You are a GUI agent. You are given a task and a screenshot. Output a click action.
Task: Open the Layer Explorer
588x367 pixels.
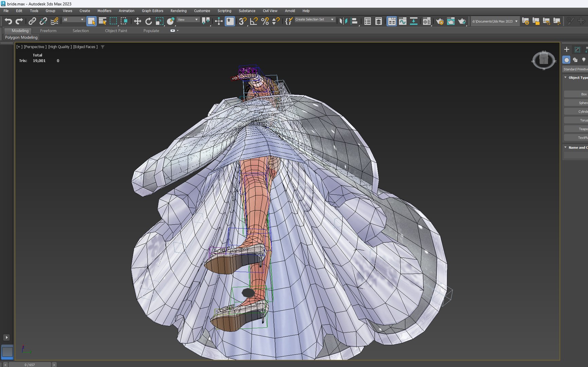(378, 21)
